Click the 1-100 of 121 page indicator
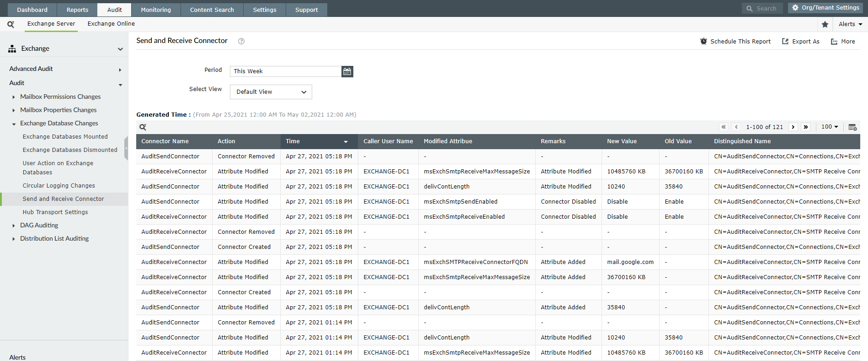Screen dimensions: 868x361 (765, 127)
